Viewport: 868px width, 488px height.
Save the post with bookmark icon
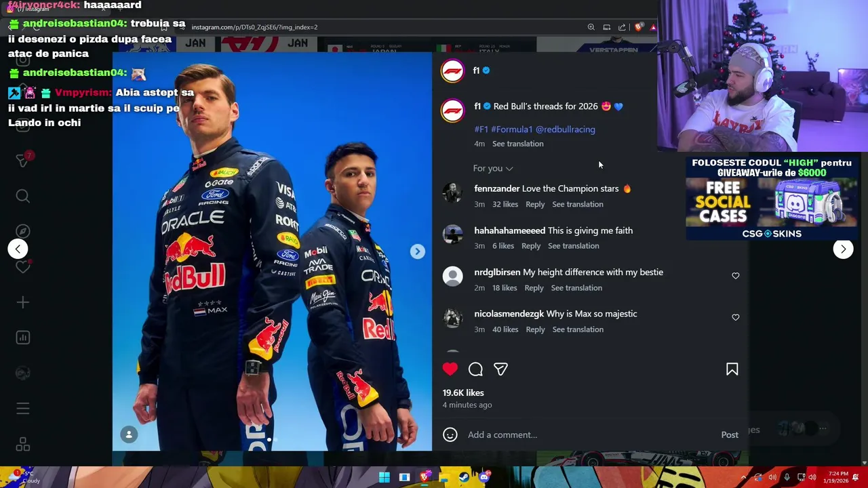coord(732,369)
